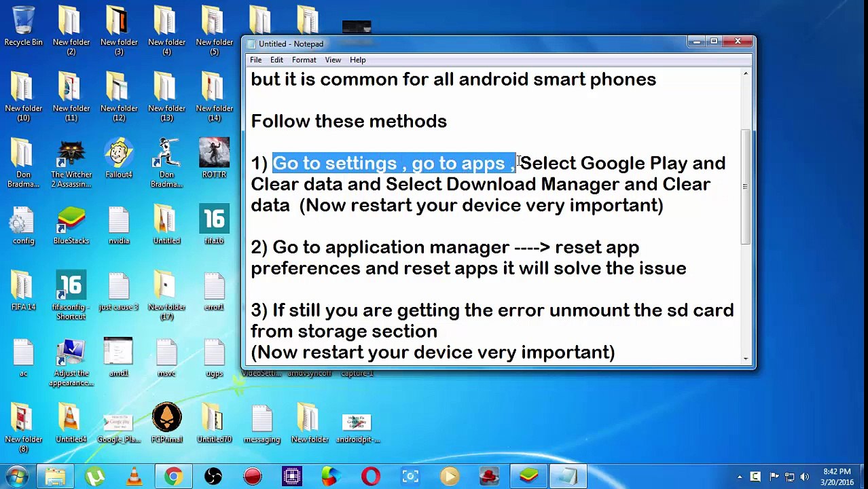The height and width of the screenshot is (489, 868).
Task: Switch to Notepad taskbar button
Action: [x=567, y=477]
